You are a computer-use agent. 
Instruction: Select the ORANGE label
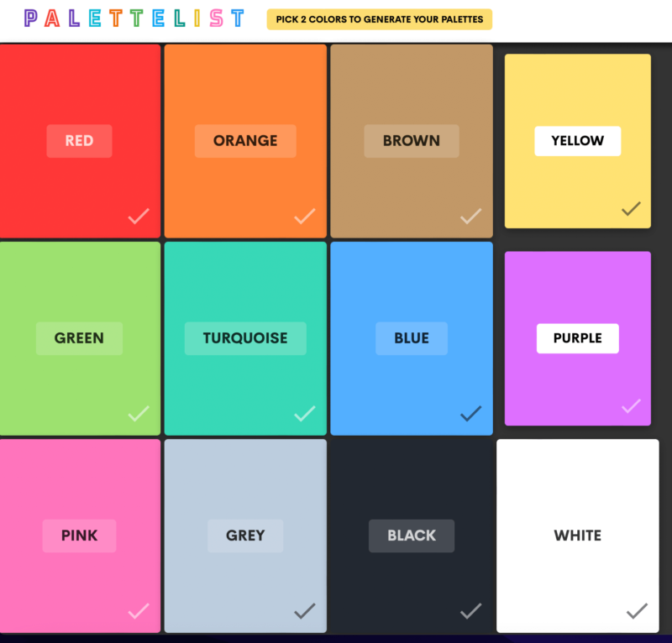245,141
